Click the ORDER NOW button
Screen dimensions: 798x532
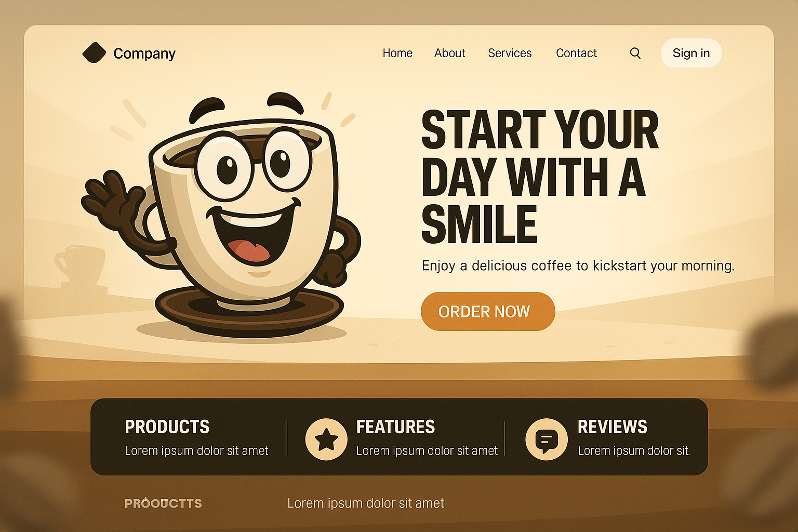(488, 311)
